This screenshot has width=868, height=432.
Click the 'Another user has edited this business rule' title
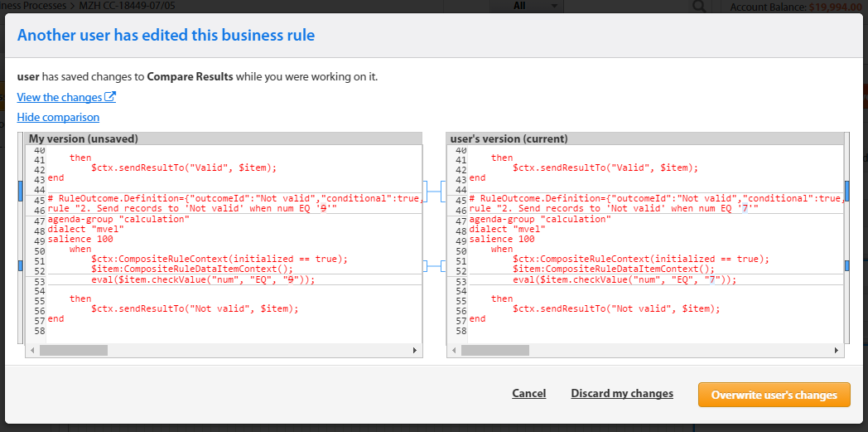166,36
